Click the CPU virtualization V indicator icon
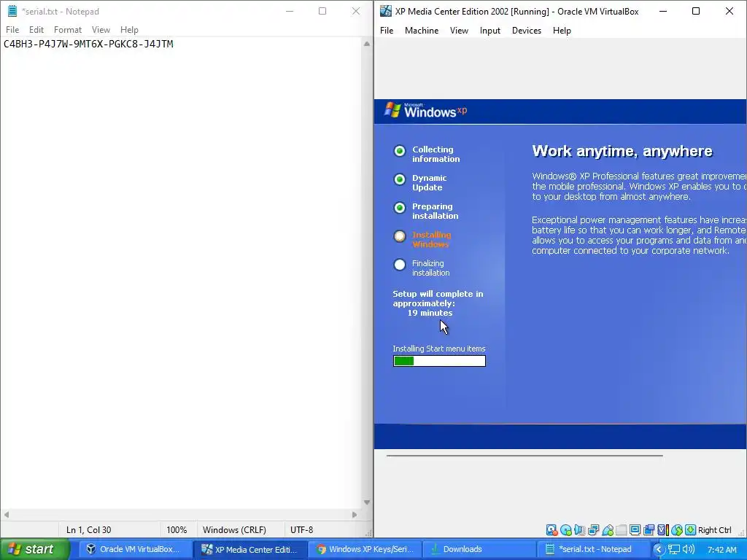747x560 pixels. (662, 530)
